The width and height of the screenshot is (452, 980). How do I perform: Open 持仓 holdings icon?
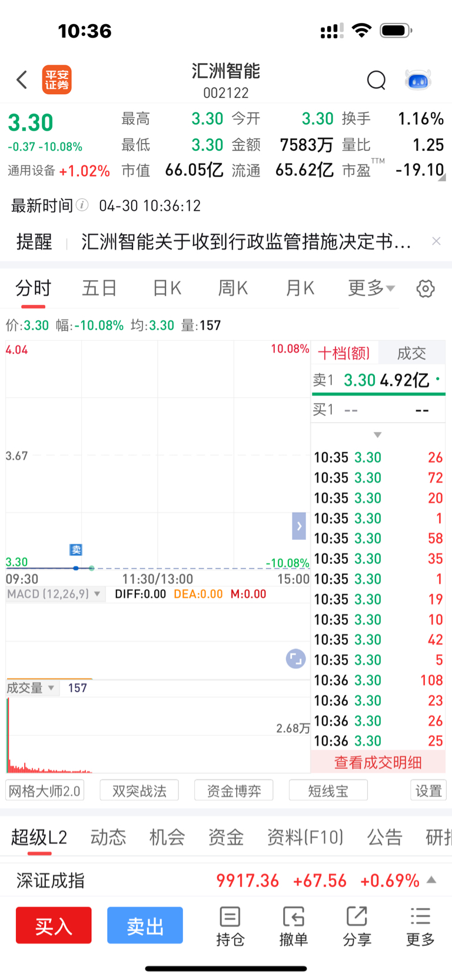click(x=230, y=926)
